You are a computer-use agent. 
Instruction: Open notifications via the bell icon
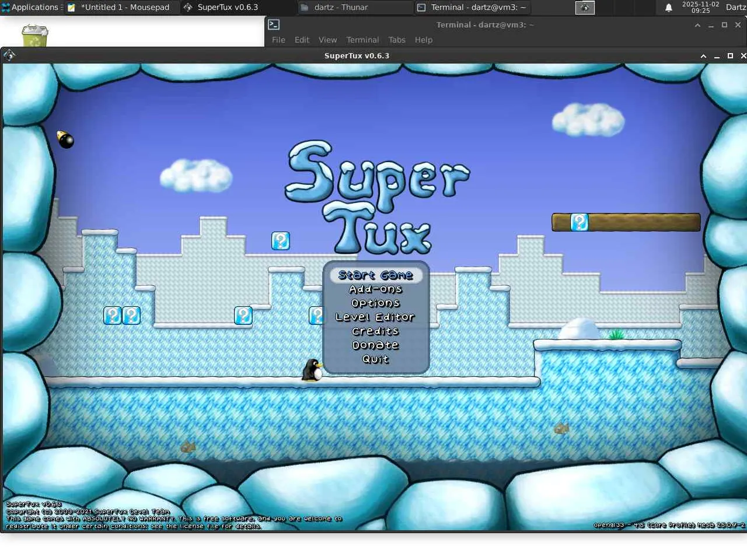[x=669, y=8]
